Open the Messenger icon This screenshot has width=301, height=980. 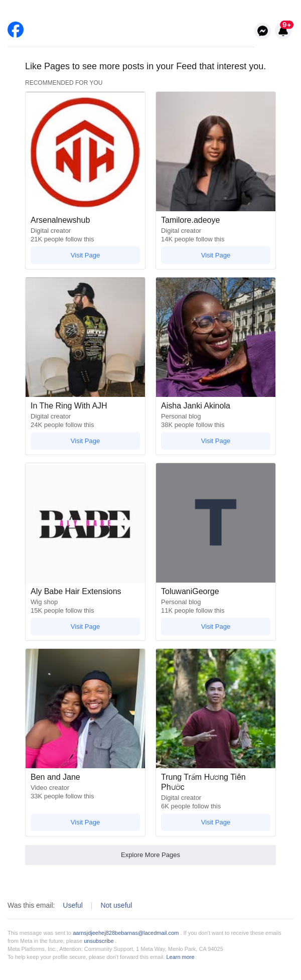click(x=262, y=31)
